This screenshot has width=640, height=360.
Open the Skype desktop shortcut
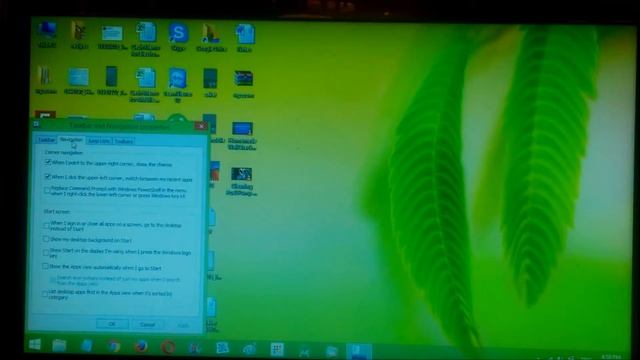(178, 37)
